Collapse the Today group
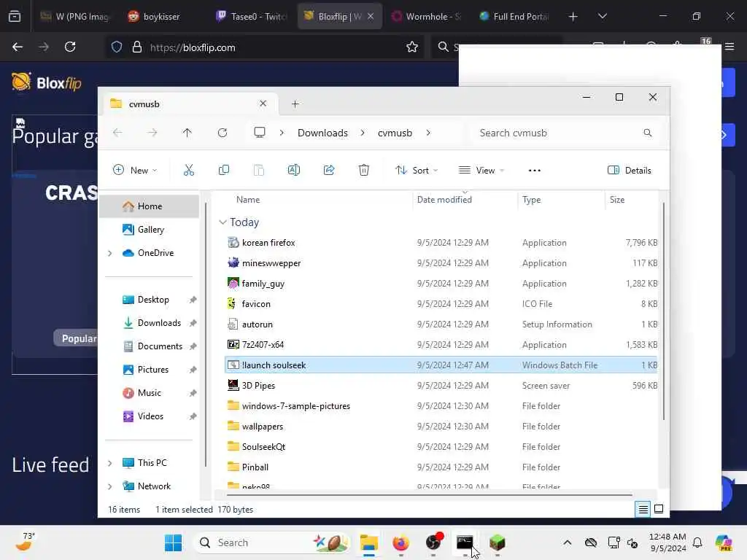Viewport: 747px width, 560px height. click(x=222, y=222)
